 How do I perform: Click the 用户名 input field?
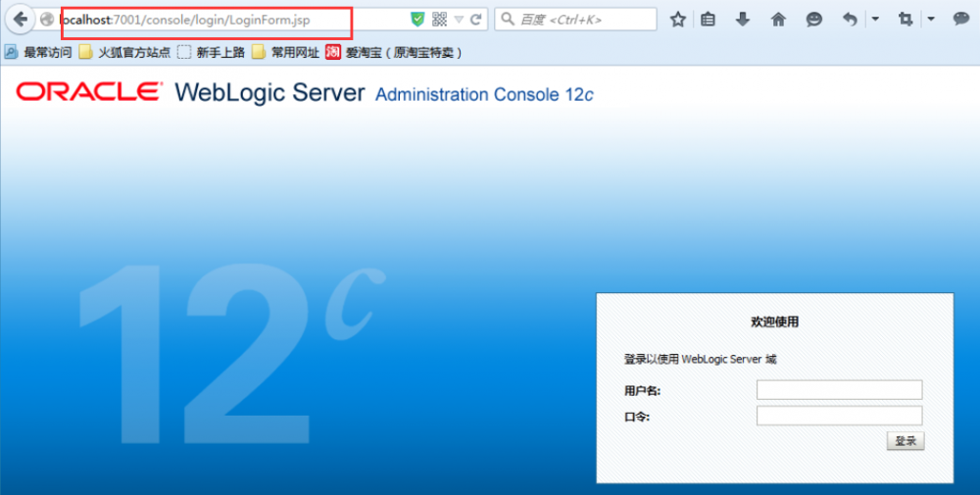pos(840,390)
